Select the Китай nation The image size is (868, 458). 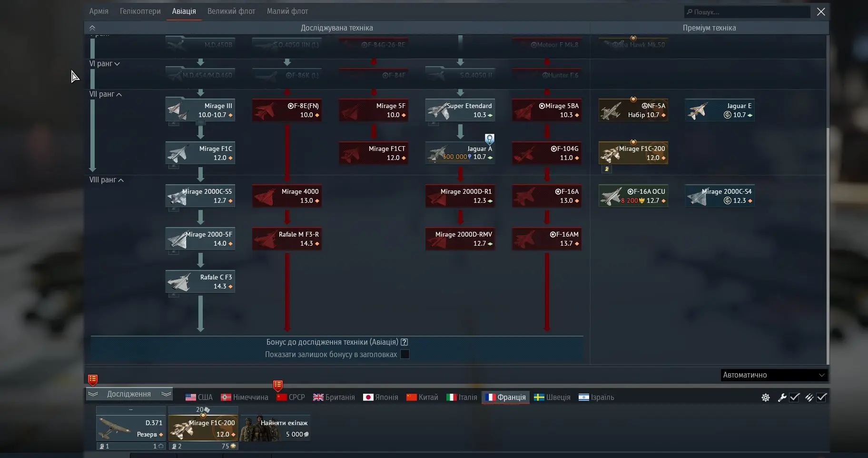coord(422,398)
